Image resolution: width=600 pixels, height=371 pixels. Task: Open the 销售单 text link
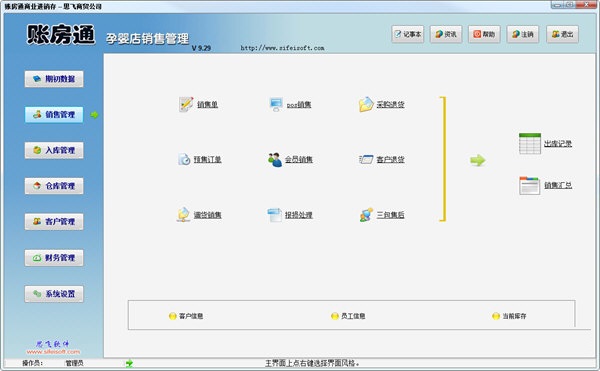[207, 104]
